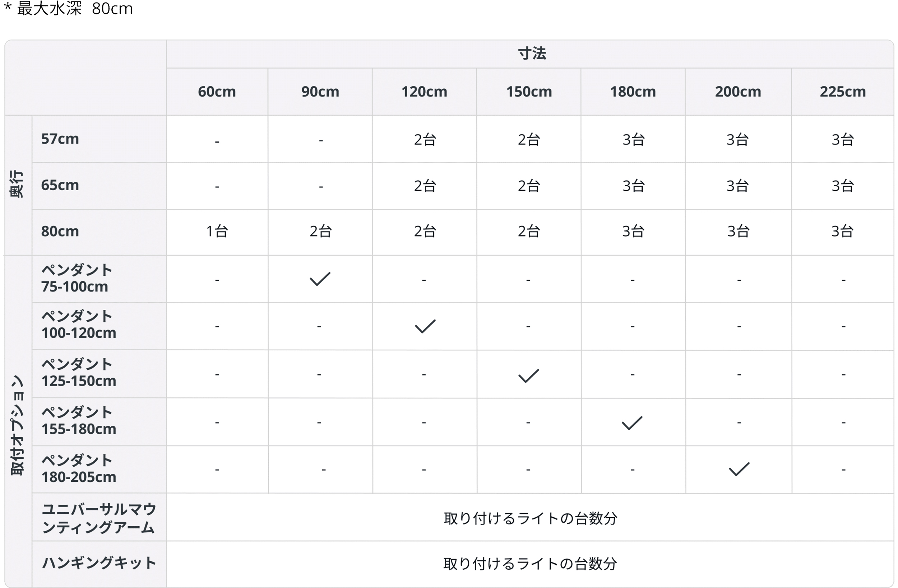Select the 225cm column header

click(843, 92)
